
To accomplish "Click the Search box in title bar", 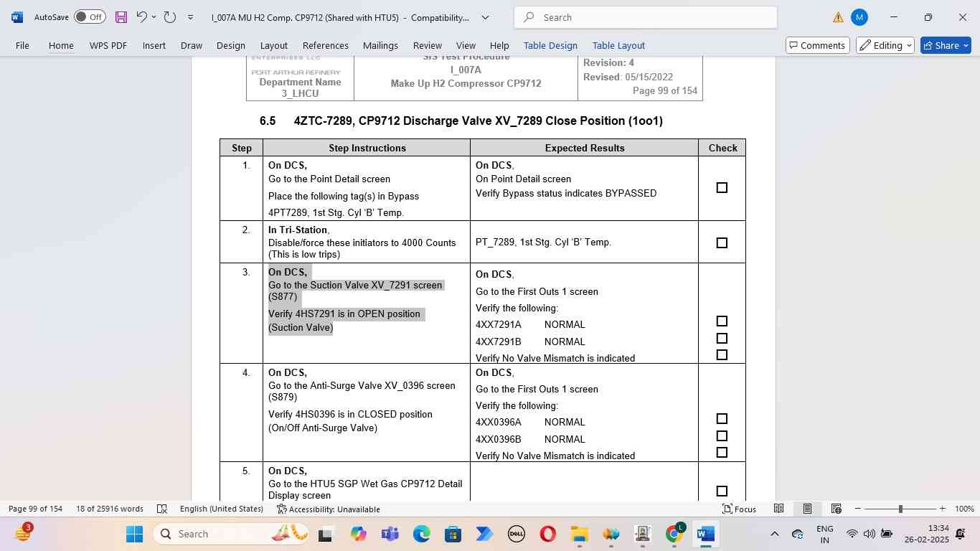I will (x=646, y=17).
